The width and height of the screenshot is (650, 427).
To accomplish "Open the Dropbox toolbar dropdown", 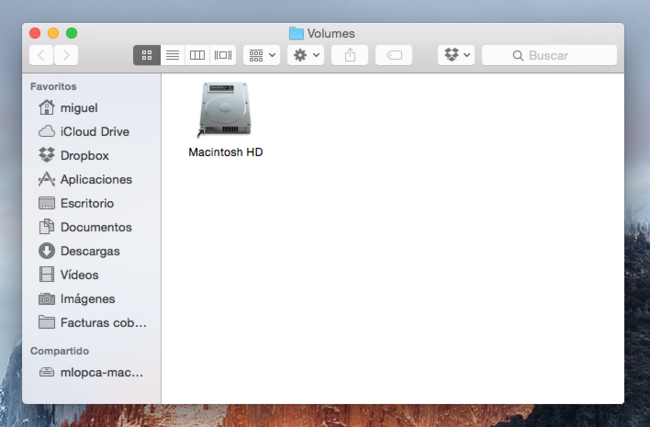I will (x=456, y=55).
